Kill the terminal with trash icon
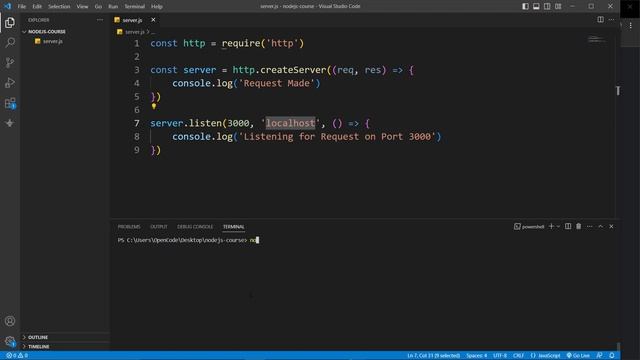Image resolution: width=640 pixels, height=360 pixels. pos(578,226)
